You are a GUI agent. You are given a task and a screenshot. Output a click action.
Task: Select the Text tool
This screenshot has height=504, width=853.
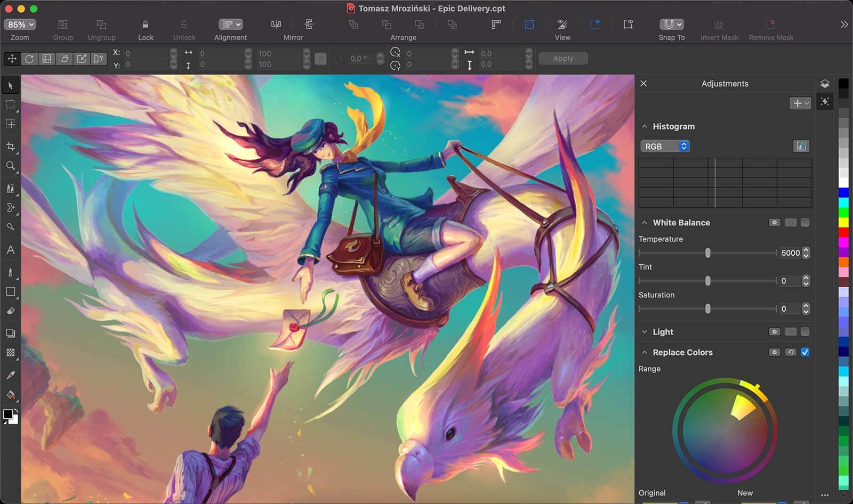(x=10, y=250)
